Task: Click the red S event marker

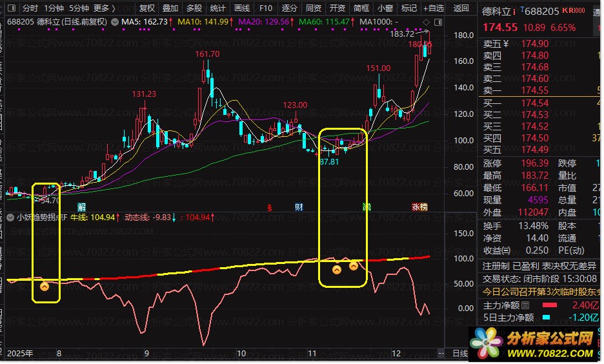Action: coord(270,208)
